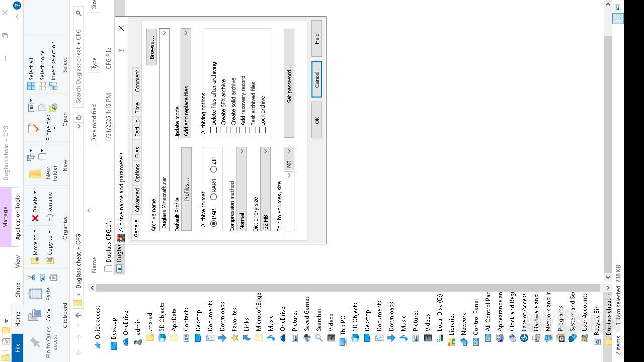Image resolution: width=644 pixels, height=362 pixels.
Task: Enable Delete files after archiving
Action: tap(213, 130)
